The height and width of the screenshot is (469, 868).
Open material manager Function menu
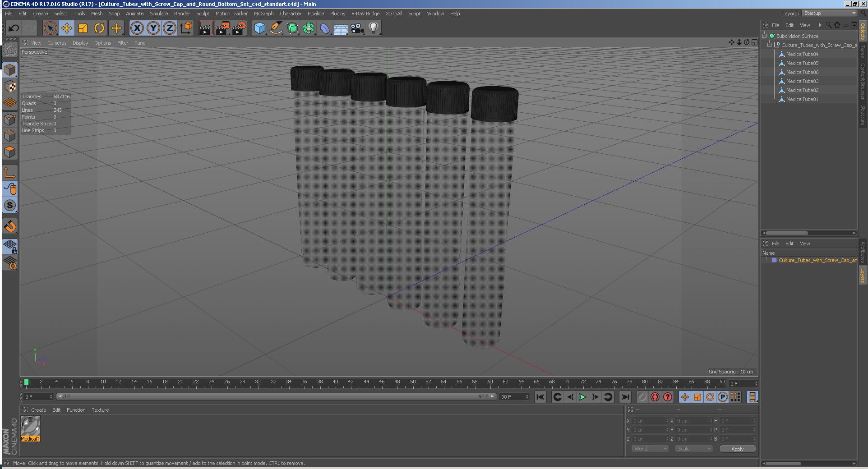(76, 410)
